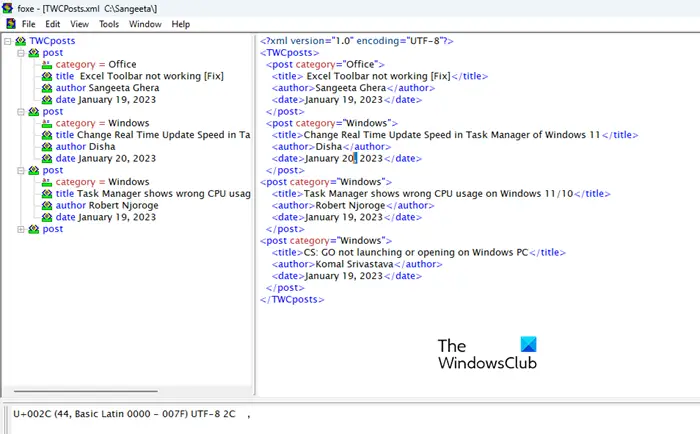
Task: Collapse the post node containing author Disha
Action: (21, 112)
